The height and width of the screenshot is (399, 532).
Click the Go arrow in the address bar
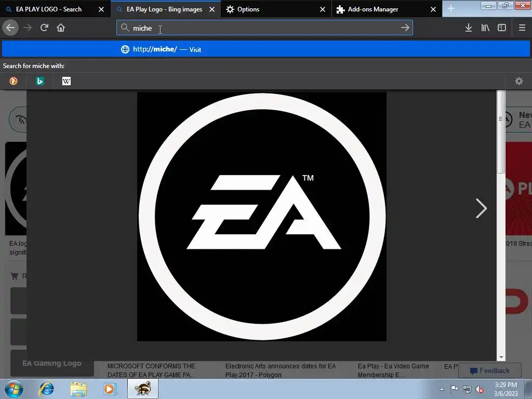coord(405,28)
